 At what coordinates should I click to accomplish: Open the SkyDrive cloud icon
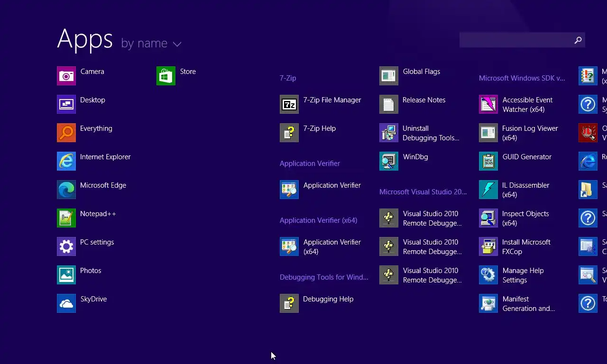pyautogui.click(x=66, y=303)
